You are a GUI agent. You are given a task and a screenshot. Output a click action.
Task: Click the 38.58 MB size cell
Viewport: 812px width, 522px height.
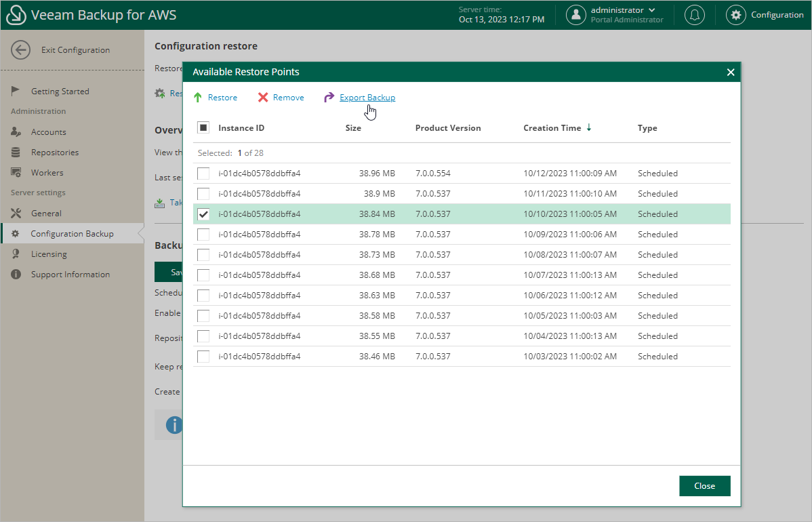point(377,316)
